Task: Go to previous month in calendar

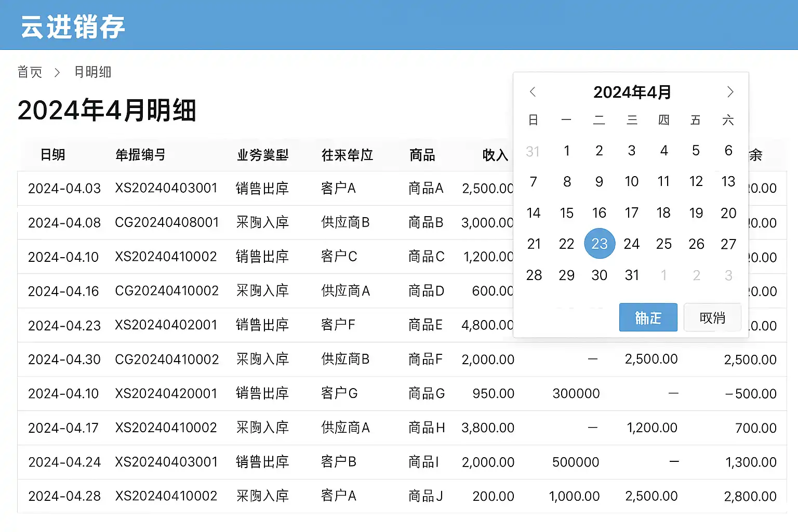Action: pyautogui.click(x=533, y=92)
